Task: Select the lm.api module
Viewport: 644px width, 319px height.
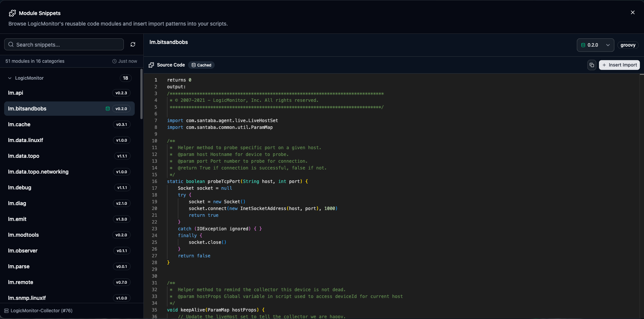Action: point(69,93)
